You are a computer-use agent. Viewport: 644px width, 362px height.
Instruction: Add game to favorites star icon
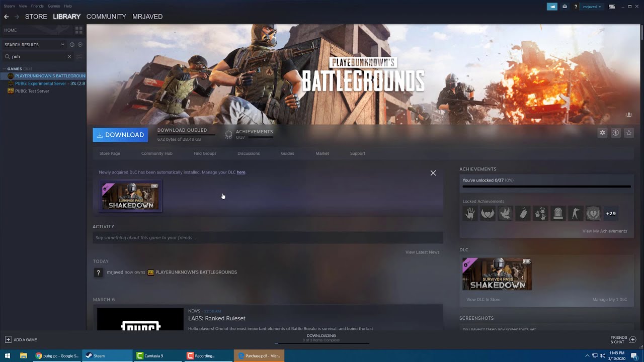[628, 133]
